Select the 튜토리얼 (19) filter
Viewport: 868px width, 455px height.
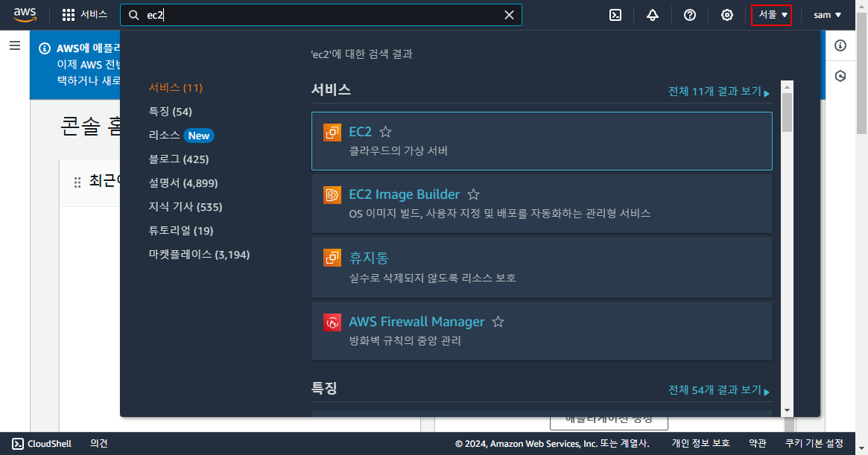click(180, 230)
